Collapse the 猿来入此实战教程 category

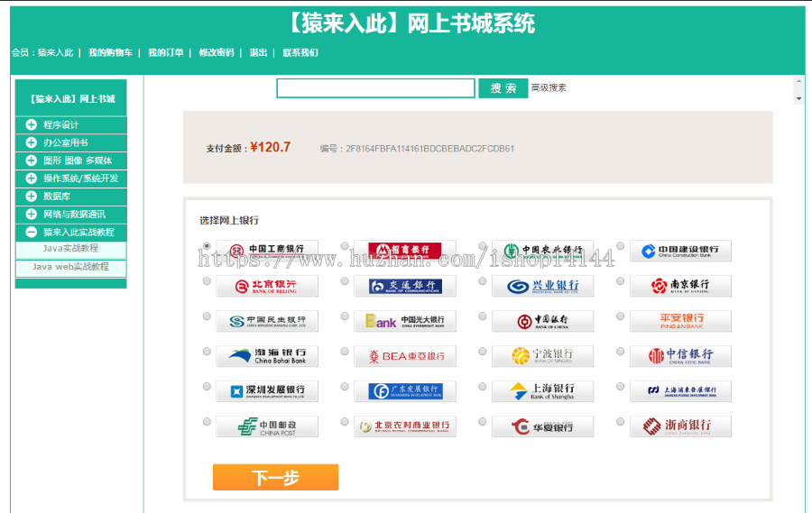[71, 232]
